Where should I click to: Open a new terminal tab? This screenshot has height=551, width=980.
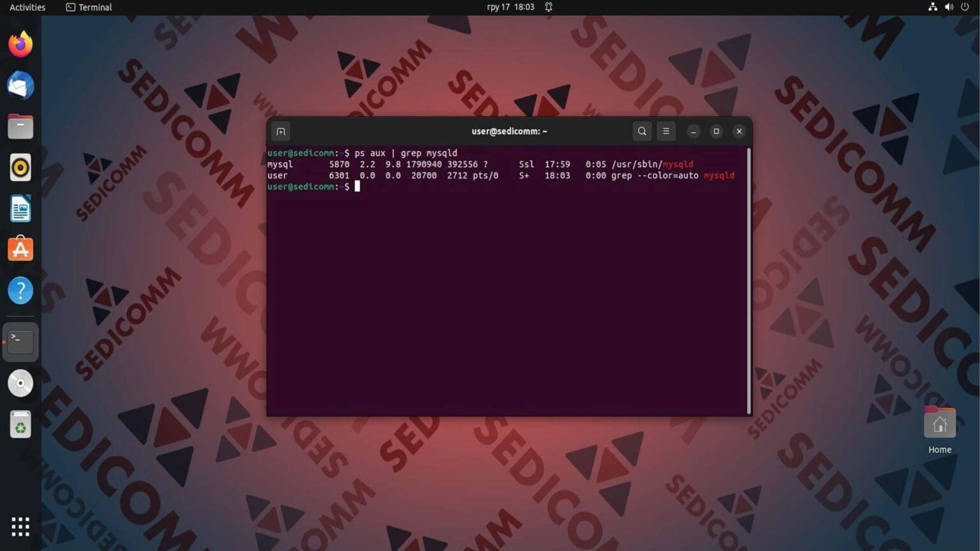tap(280, 131)
